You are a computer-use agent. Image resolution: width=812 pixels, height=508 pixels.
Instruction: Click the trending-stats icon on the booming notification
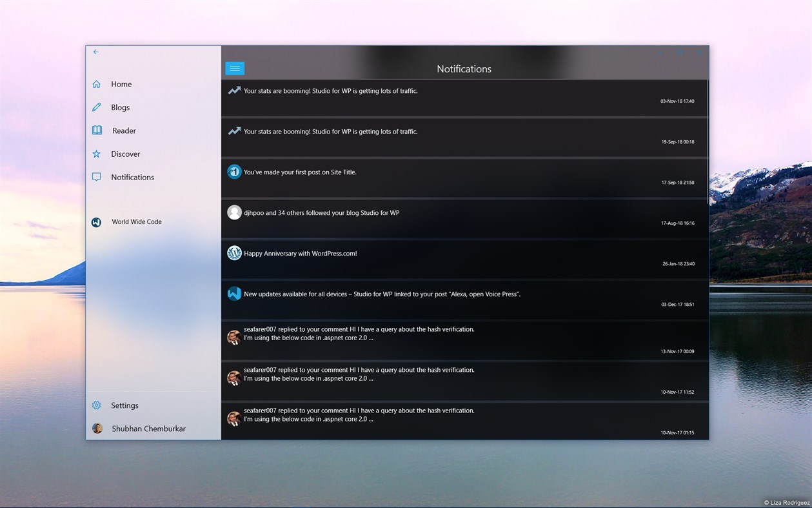[x=234, y=90]
